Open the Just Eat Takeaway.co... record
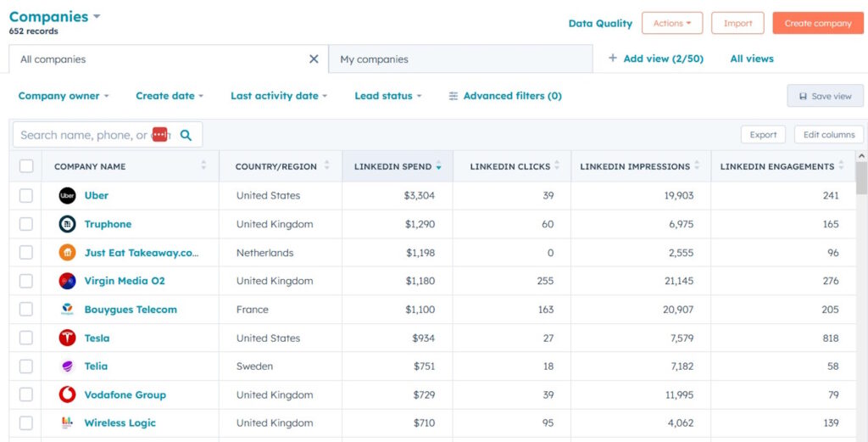Screen dimensions: 868x442 (142, 253)
